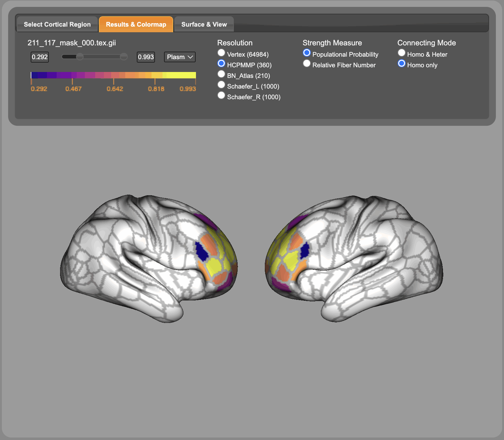Select Vertex (64984) resolution
This screenshot has width=504, height=440.
(x=221, y=53)
